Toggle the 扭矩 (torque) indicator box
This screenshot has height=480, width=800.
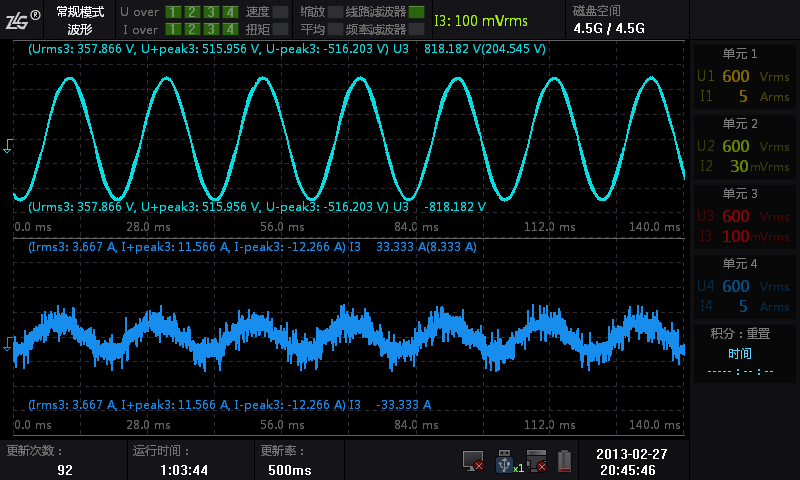coord(280,29)
